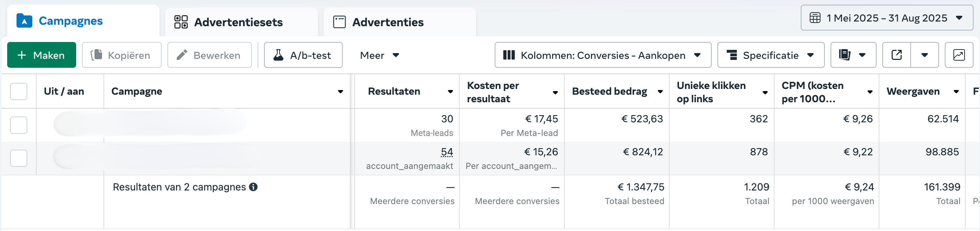Image resolution: width=980 pixels, height=231 pixels.
Task: Check the account_aangemaakt campaign row checkbox
Action: (x=19, y=158)
